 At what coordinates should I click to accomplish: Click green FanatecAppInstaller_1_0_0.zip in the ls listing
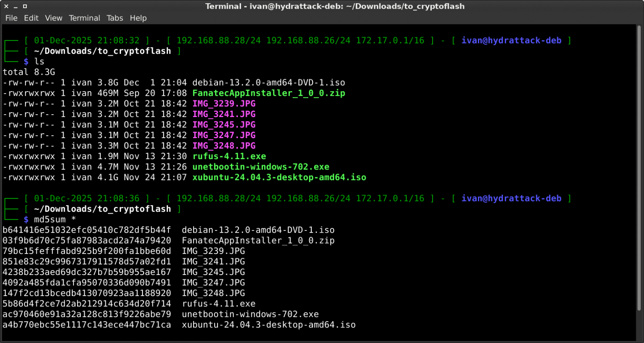tap(269, 93)
